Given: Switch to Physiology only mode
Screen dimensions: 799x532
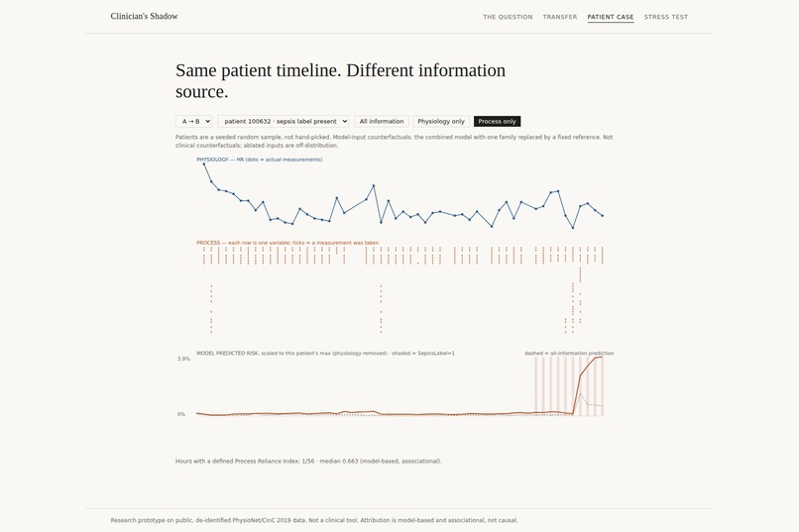Looking at the screenshot, I should (x=441, y=121).
